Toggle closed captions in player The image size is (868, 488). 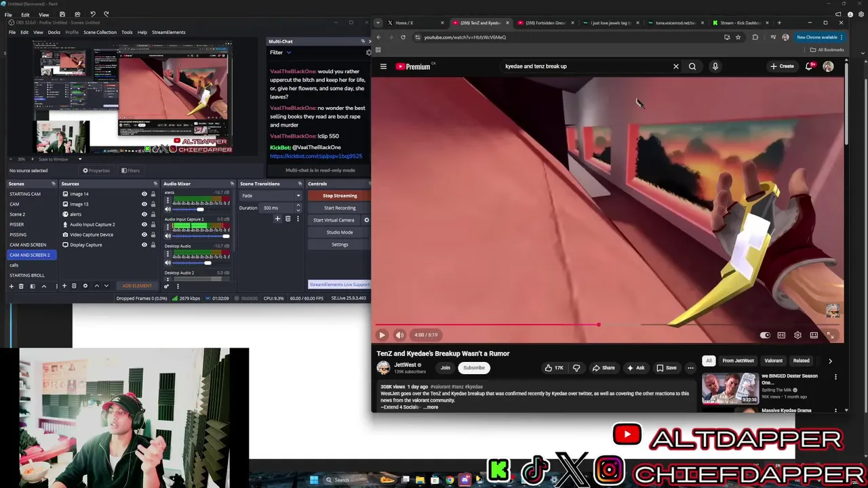tap(781, 335)
